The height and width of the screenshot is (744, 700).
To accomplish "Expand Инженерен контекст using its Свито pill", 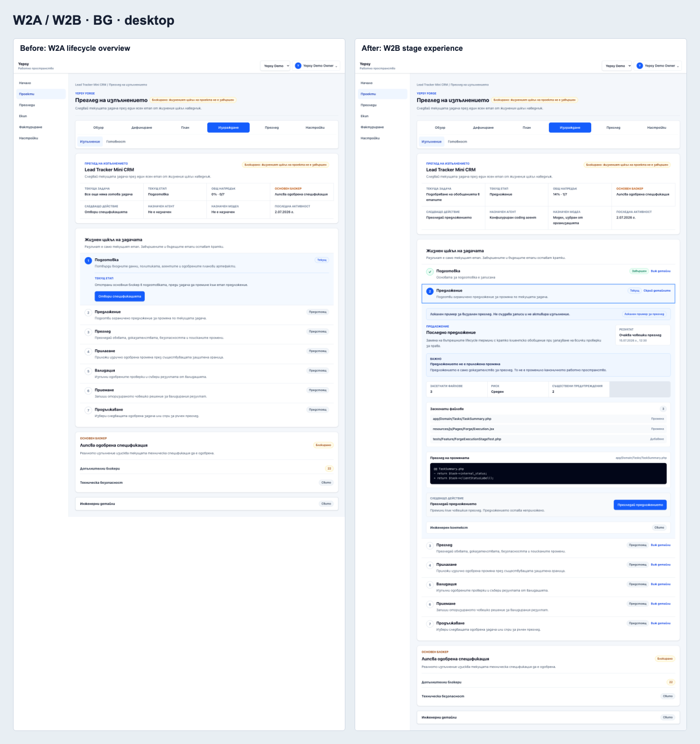I will tap(659, 528).
